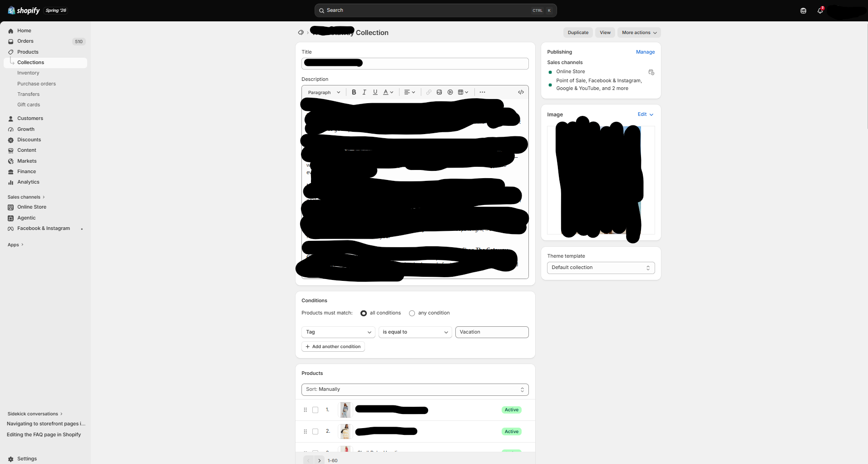Viewport: 868px width, 464px height.
Task: Click the Online Store schedule publishing icon
Action: (x=651, y=72)
